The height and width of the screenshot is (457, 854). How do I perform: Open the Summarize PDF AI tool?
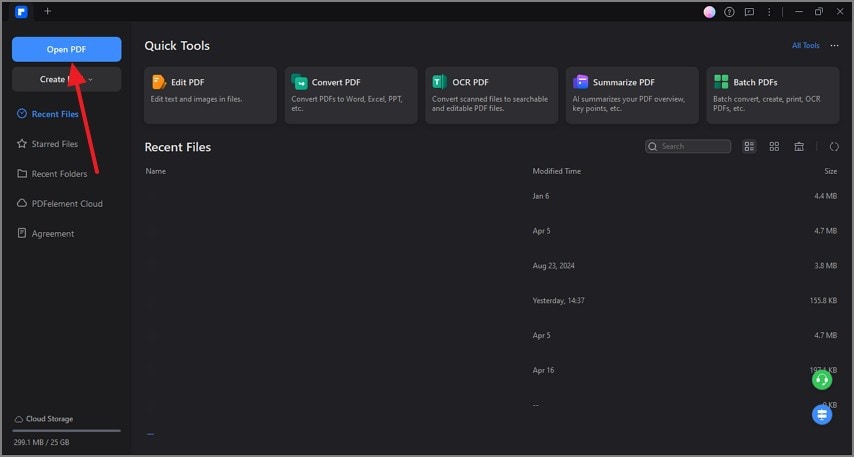tap(631, 95)
